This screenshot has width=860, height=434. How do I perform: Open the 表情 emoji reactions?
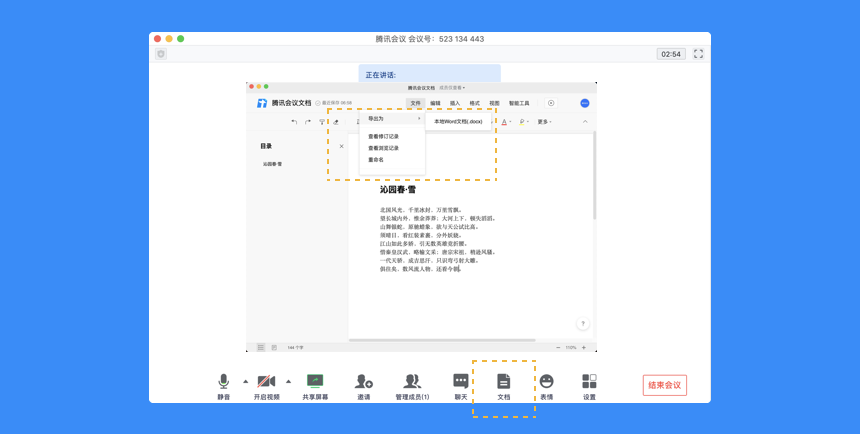[x=546, y=386]
